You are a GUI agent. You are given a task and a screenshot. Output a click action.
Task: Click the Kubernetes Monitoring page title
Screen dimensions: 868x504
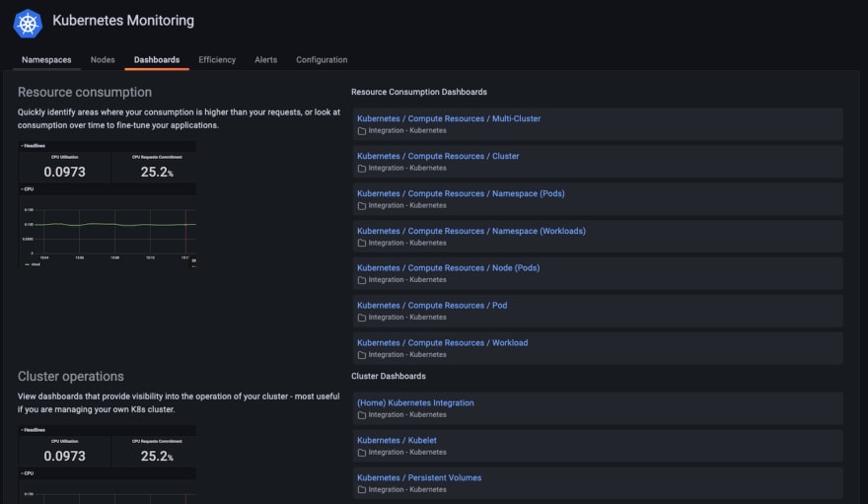(x=123, y=21)
